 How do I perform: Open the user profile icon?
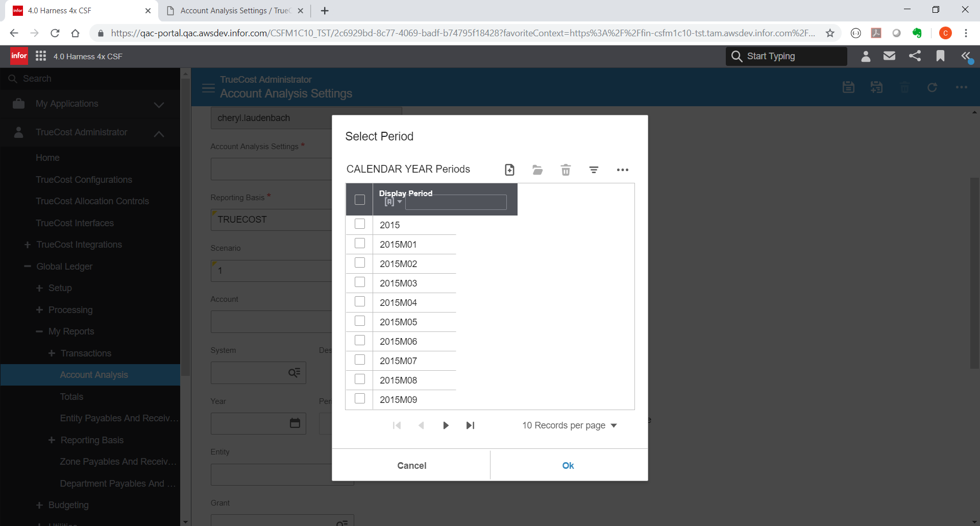[x=865, y=56]
